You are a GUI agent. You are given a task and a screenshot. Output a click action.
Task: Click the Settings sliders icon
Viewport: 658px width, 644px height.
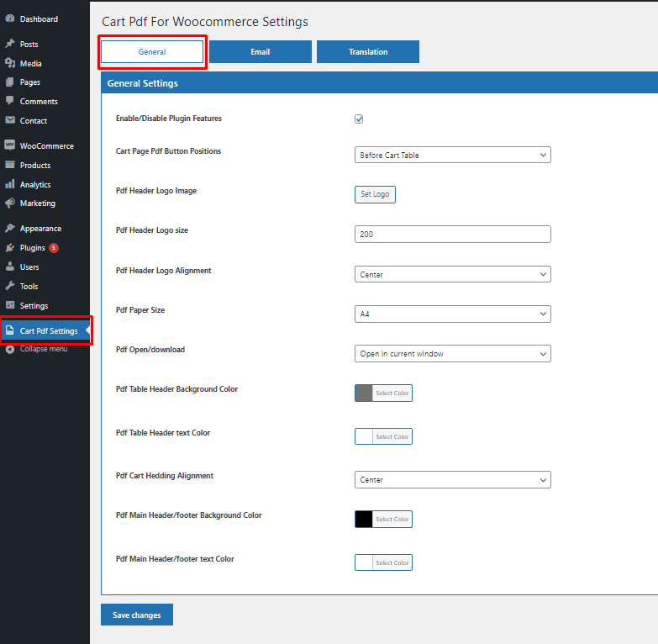click(x=9, y=305)
